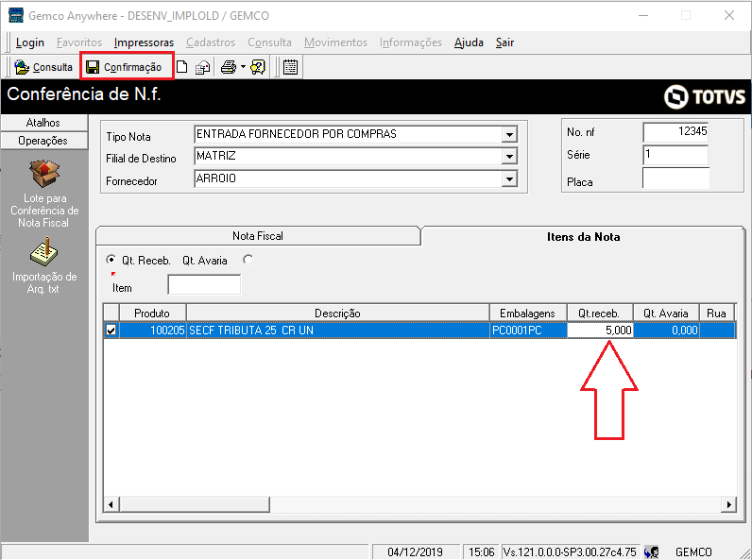Open the Cadastros menu
The height and width of the screenshot is (560, 752).
pos(211,42)
